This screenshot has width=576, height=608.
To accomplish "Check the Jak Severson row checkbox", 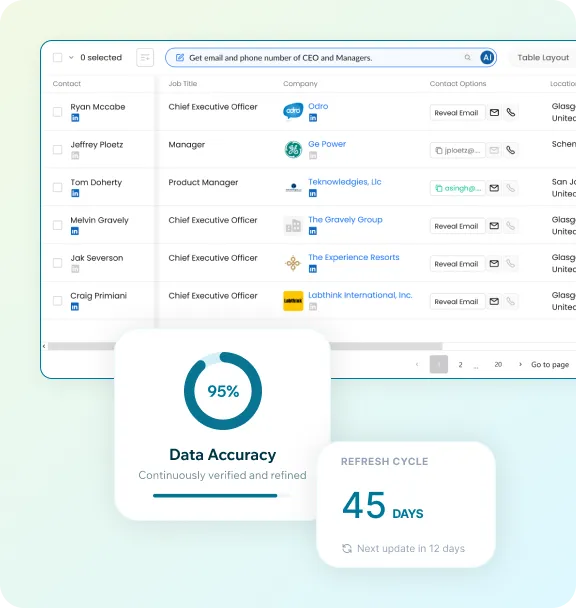I will [x=57, y=263].
